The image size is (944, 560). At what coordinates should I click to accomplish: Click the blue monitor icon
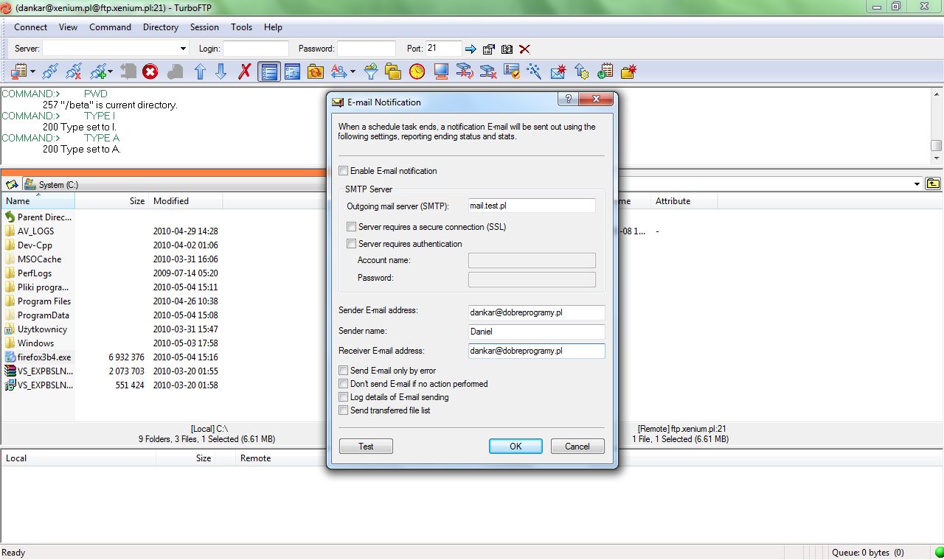click(x=441, y=71)
